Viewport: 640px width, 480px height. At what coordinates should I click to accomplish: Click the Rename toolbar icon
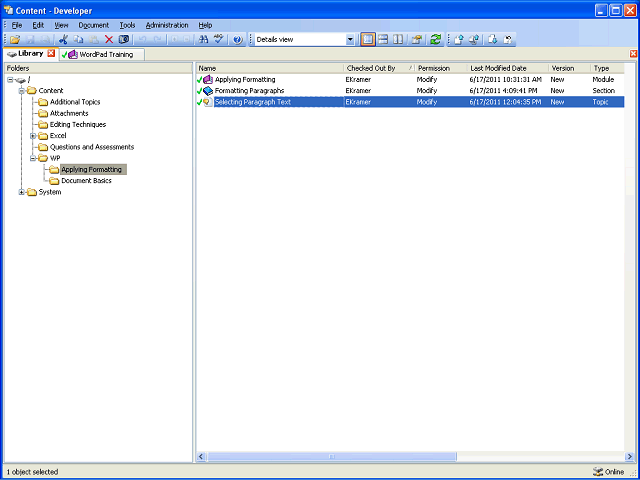point(124,40)
